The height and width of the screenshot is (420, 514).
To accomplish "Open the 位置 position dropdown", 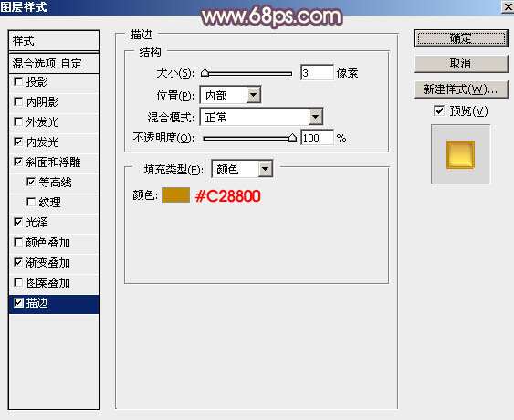I will (x=254, y=95).
